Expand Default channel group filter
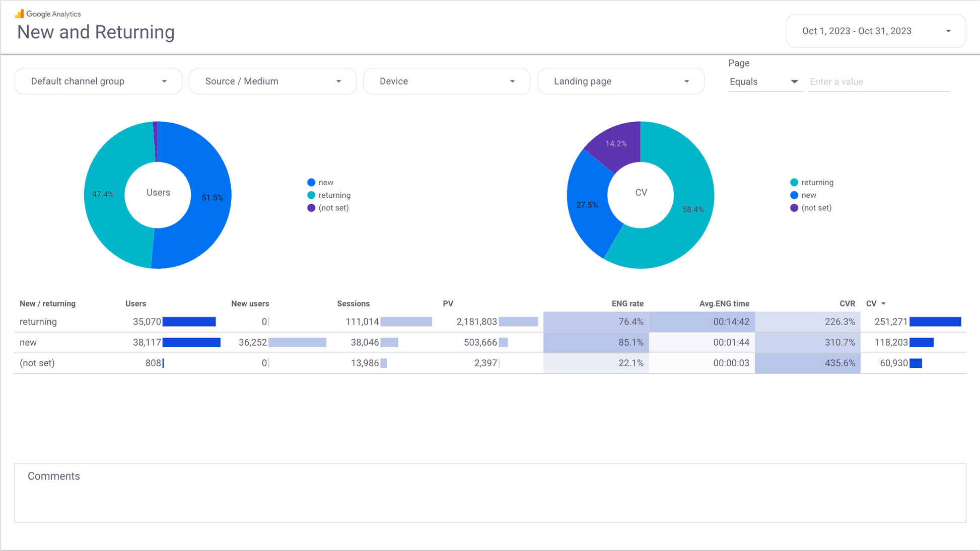This screenshot has width=980, height=551. click(98, 82)
